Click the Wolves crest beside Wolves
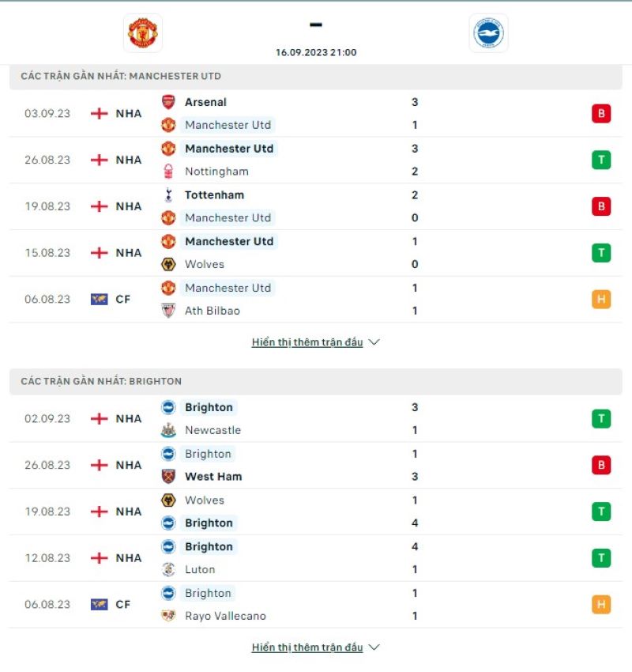 point(168,265)
